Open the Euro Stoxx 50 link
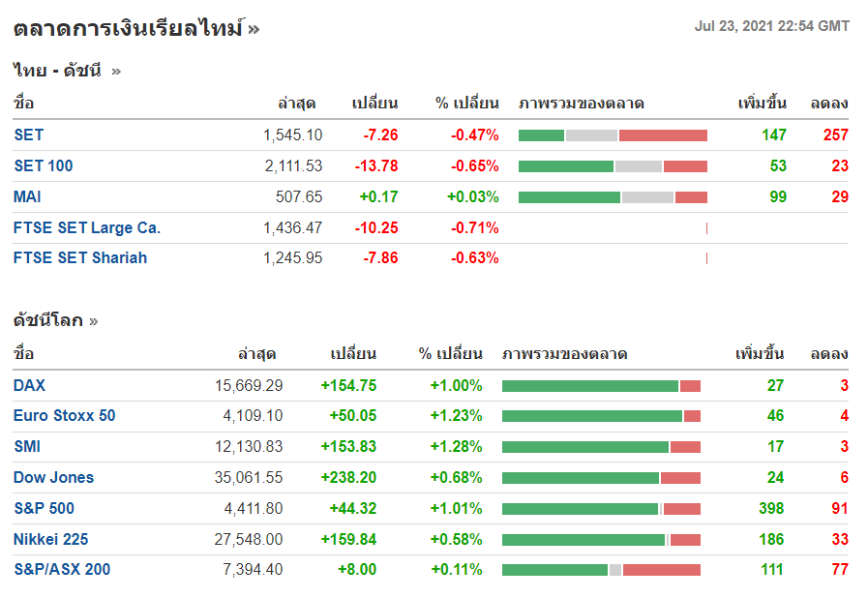The width and height of the screenshot is (868, 598). [x=64, y=415]
